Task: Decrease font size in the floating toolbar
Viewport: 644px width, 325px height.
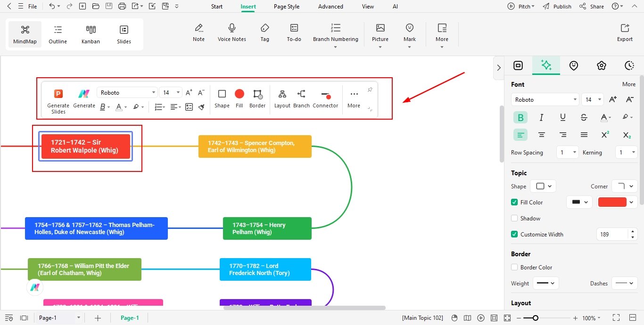Action: pos(201,93)
